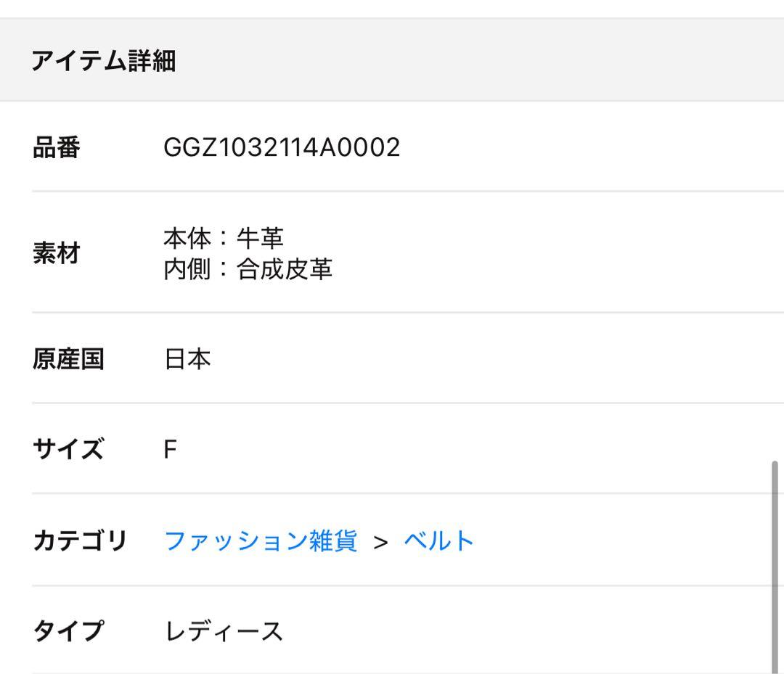Click the 日本 country of origin value
This screenshot has width=784, height=674.
click(x=187, y=359)
